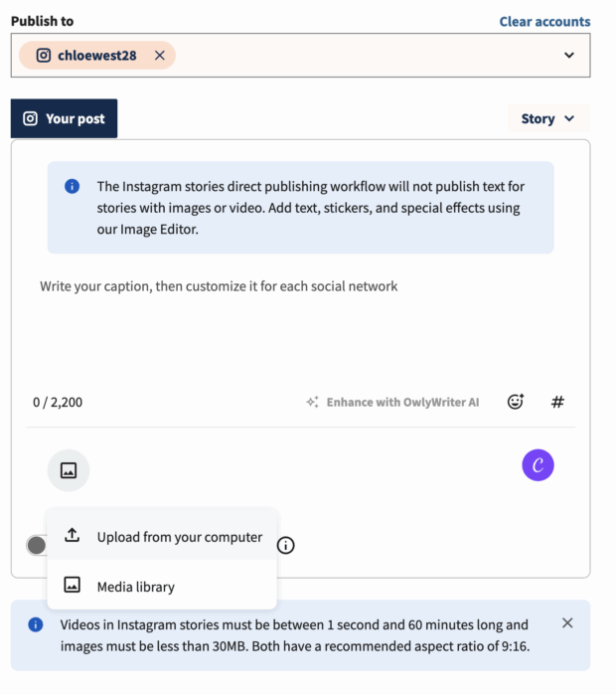The height and width of the screenshot is (695, 616).
Task: Dismiss the video requirements notice
Action: tap(567, 623)
